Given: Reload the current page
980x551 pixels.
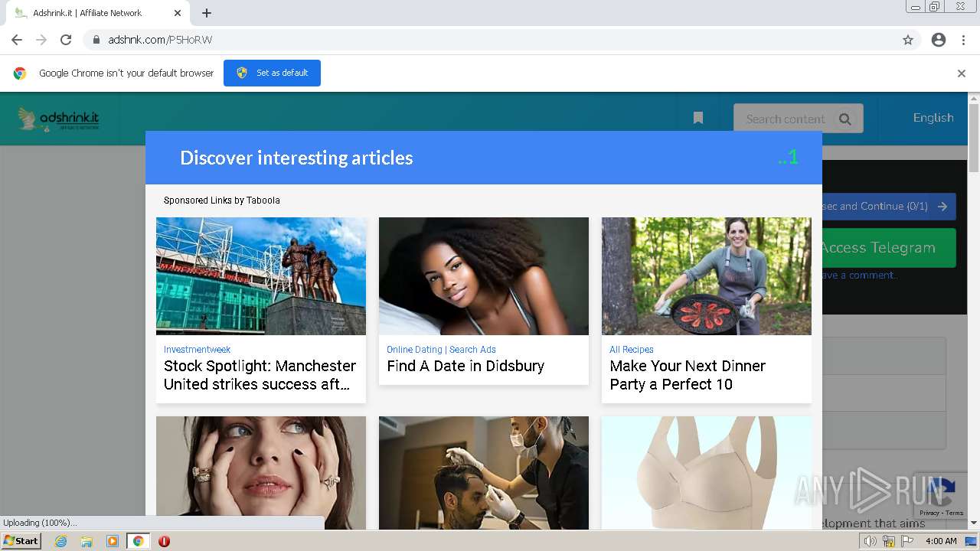Looking at the screenshot, I should pos(66,40).
